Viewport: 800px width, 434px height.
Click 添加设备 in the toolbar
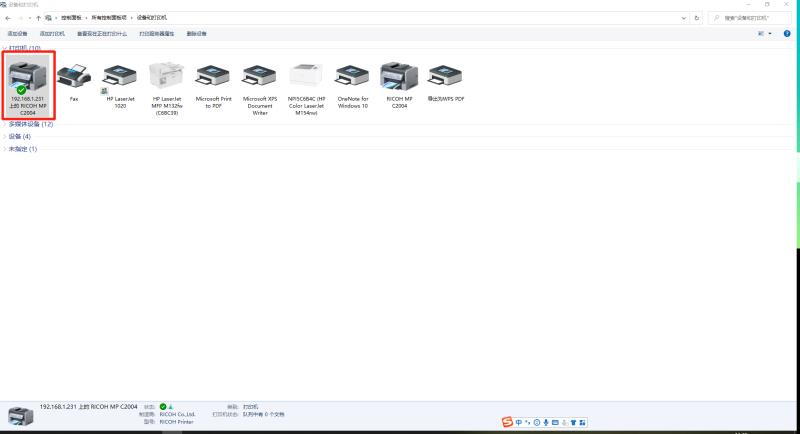(x=17, y=34)
